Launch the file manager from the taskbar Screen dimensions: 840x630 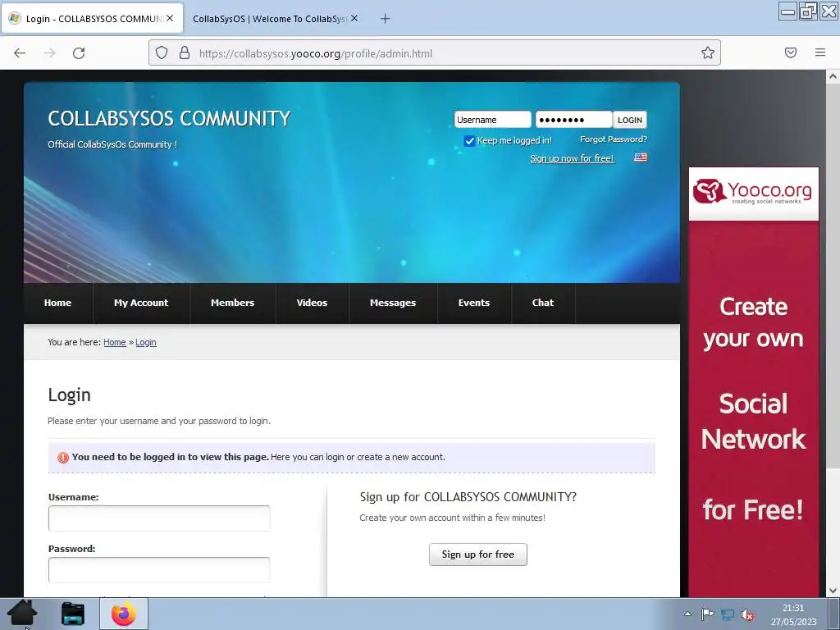pos(73,614)
